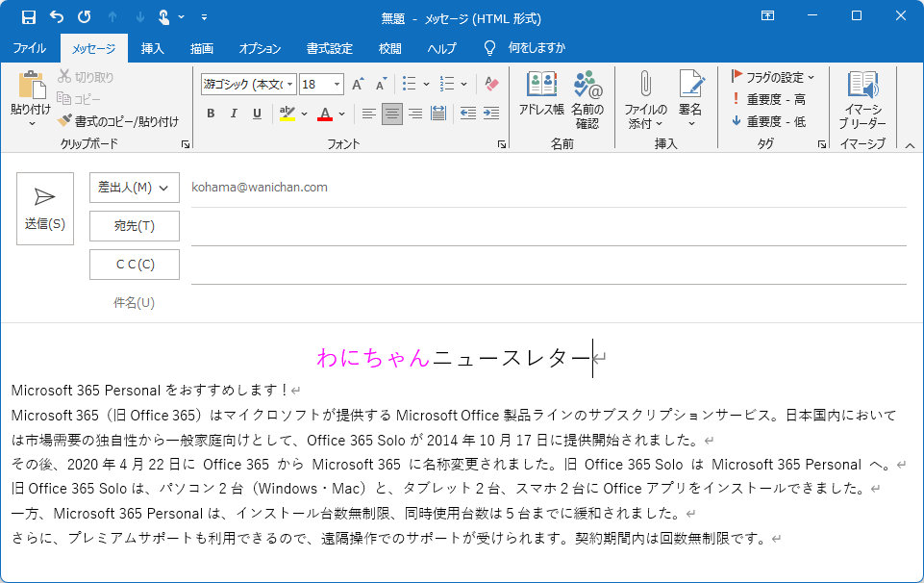Customize the Quick Access Toolbar dropdown
This screenshot has height=583, width=924.
tap(204, 17)
